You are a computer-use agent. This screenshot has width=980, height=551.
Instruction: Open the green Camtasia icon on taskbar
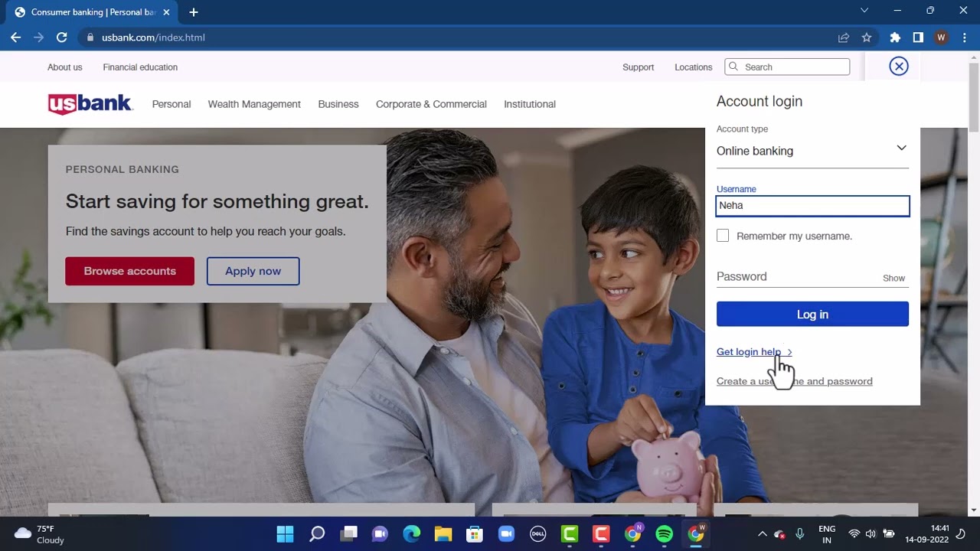pos(570,533)
